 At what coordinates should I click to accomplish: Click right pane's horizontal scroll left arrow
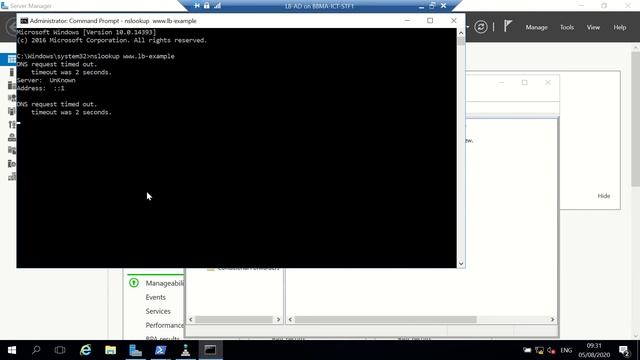click(x=290, y=320)
